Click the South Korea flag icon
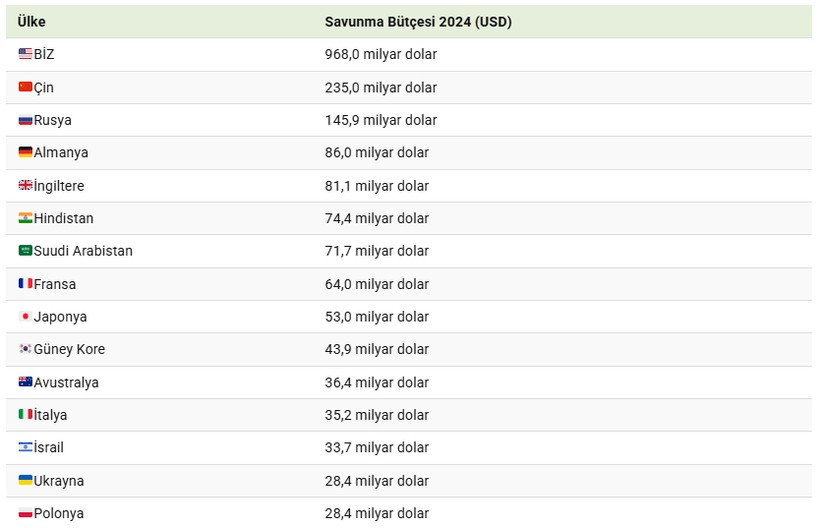This screenshot has height=528, width=820. point(25,349)
